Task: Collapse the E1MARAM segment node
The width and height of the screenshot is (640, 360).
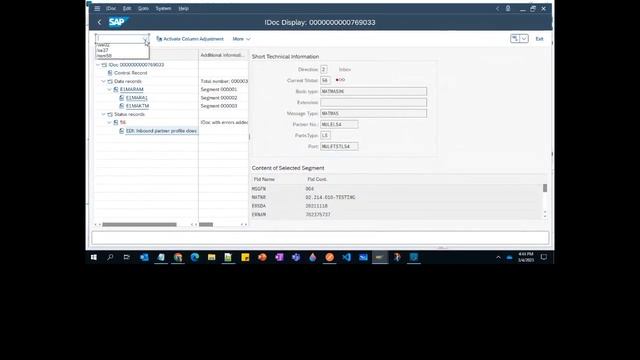Action: point(109,89)
